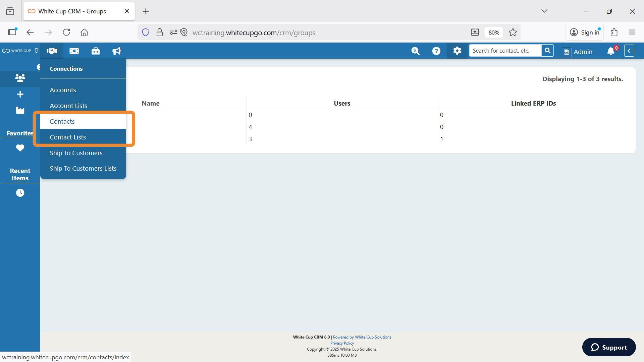Click the lightbulb icon beside White Cup logo
Screen dimensions: 644x362
tap(37, 51)
